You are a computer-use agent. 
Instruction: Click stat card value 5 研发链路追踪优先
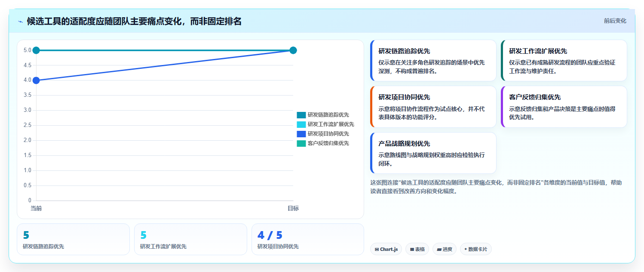(26, 235)
